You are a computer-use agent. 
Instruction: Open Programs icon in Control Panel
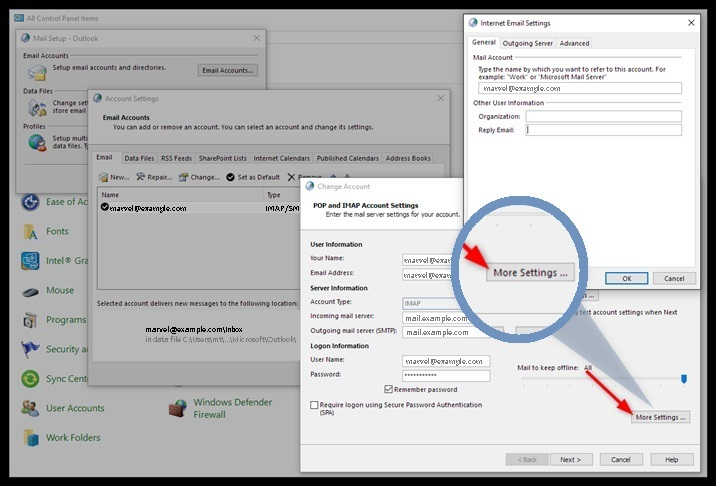pyautogui.click(x=30, y=320)
